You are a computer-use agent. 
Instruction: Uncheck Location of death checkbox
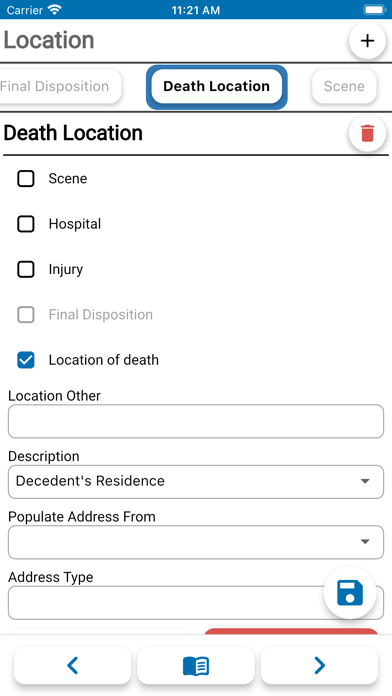[26, 360]
